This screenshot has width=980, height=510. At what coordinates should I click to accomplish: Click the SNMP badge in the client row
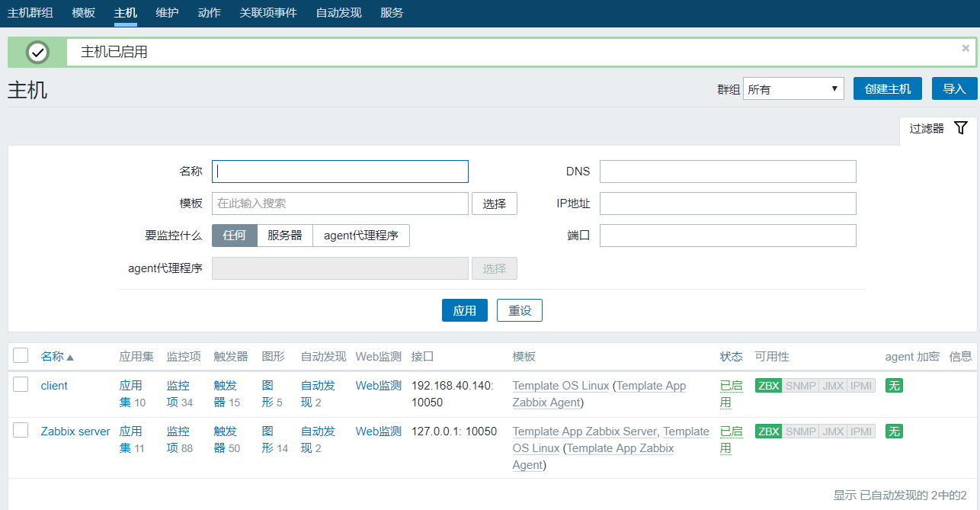pos(801,386)
